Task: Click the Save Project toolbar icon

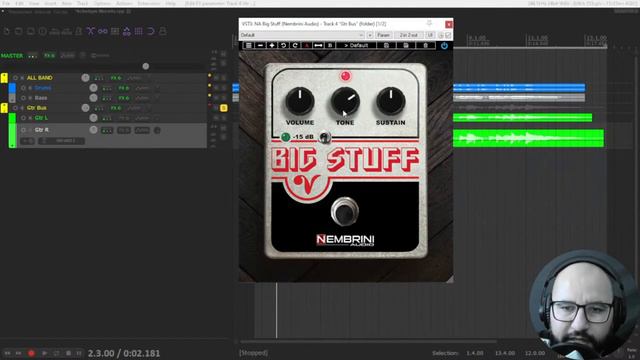Action: point(31,31)
